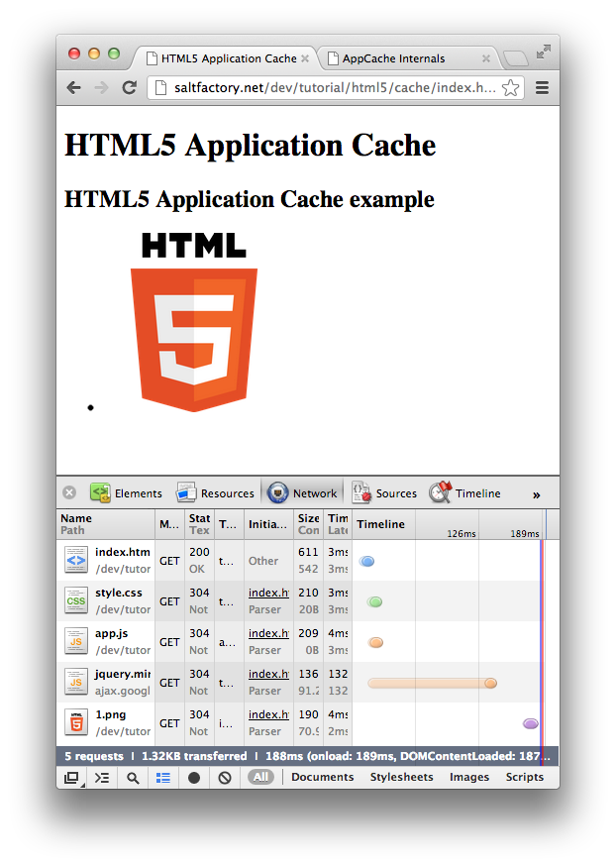Toggle fullscreen with the arrows icon
Image resolution: width=616 pixels, height=867 pixels.
(x=544, y=52)
